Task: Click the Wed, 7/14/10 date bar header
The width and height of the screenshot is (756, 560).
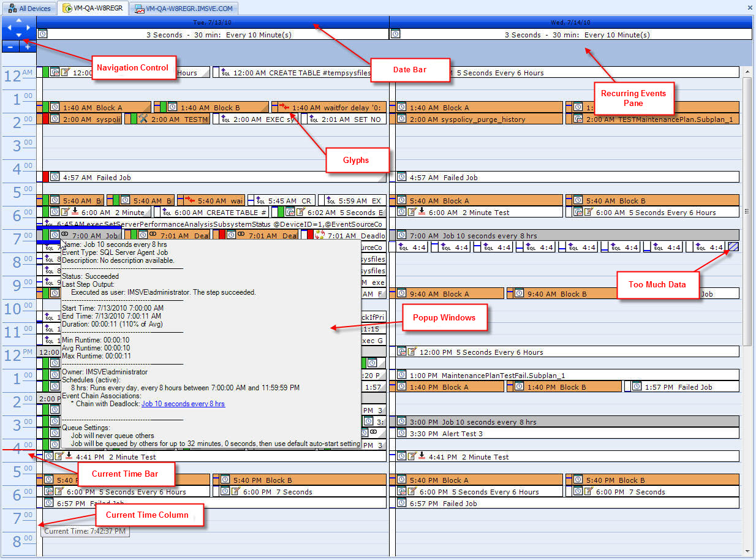Action: (x=565, y=22)
